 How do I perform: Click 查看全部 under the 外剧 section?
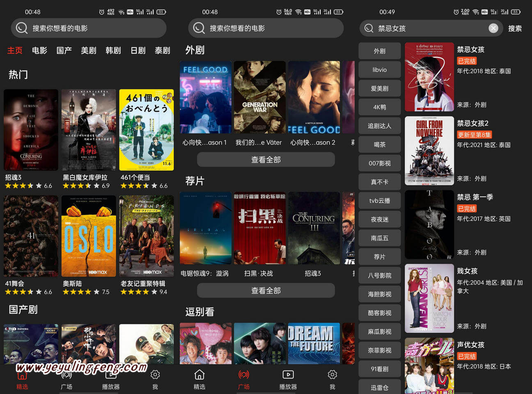coord(266,160)
